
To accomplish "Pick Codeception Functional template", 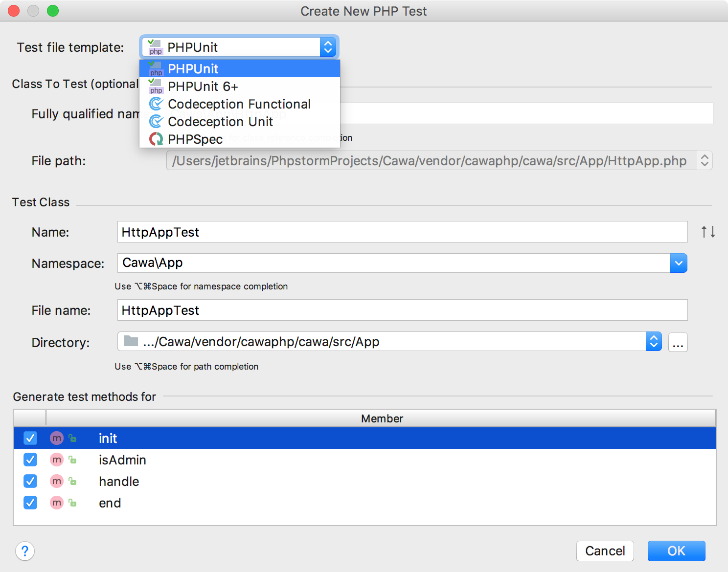I will pos(240,104).
